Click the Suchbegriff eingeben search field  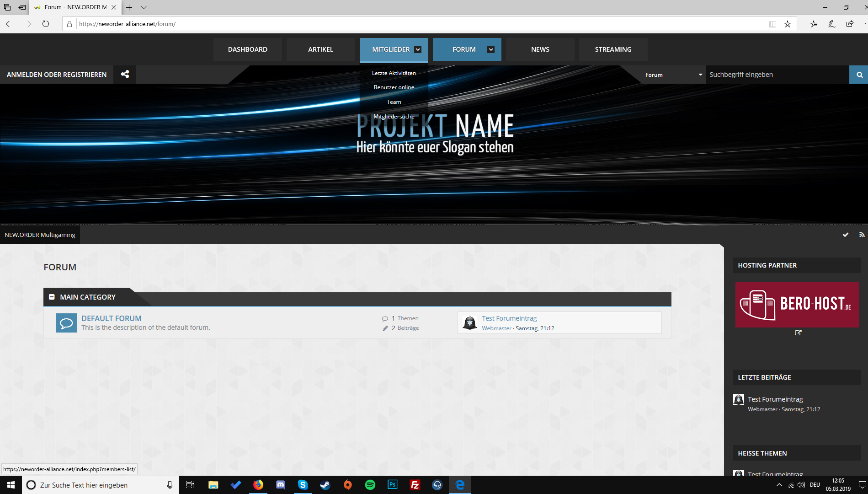point(777,75)
